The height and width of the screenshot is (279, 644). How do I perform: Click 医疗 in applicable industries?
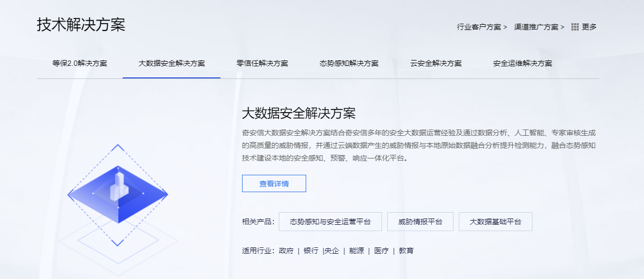381,251
